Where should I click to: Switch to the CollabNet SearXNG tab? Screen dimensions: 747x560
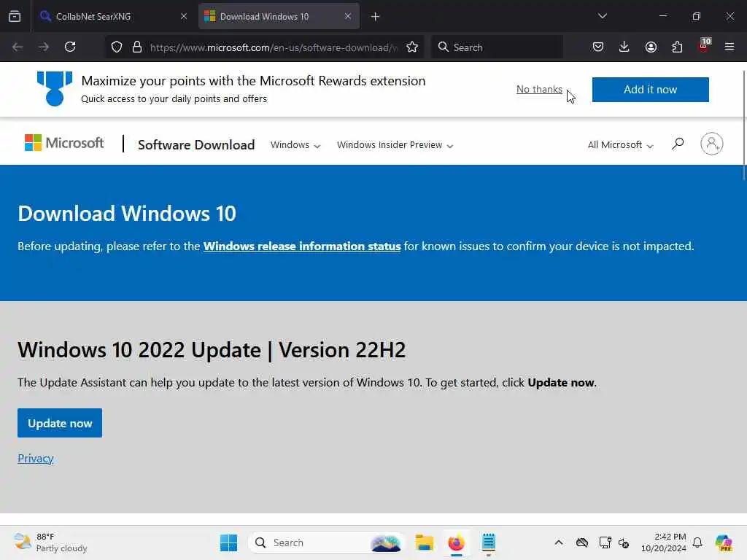[113, 16]
